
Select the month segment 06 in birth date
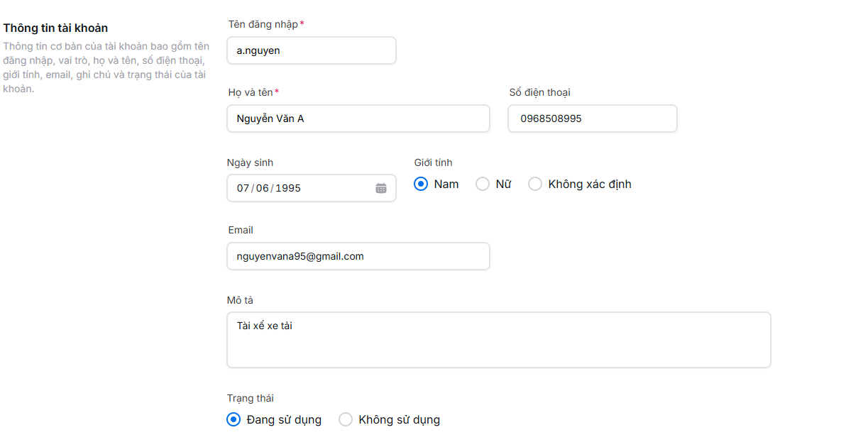tap(263, 188)
